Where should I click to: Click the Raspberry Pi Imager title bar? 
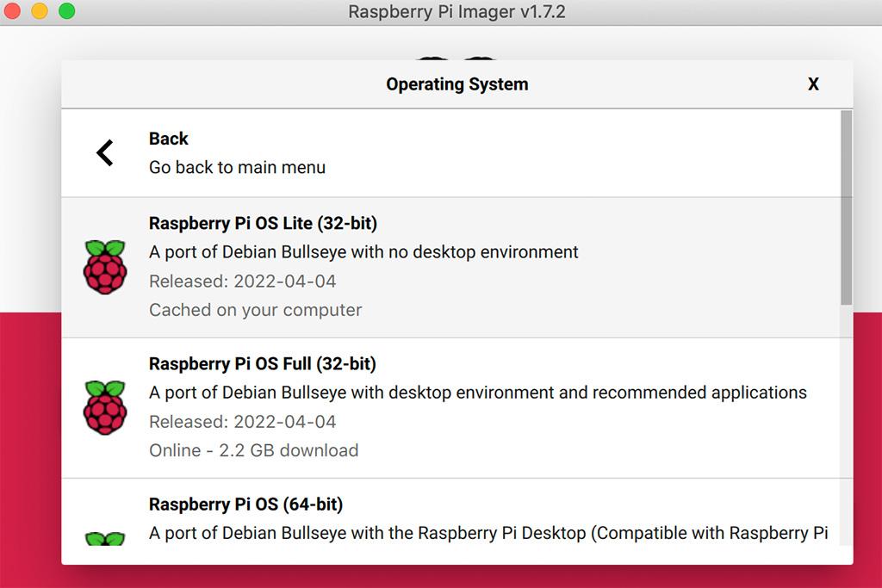(457, 12)
